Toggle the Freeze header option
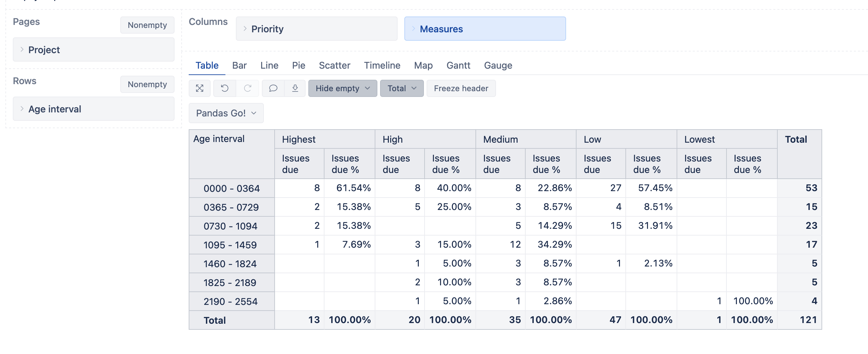The image size is (868, 354). coord(461,88)
